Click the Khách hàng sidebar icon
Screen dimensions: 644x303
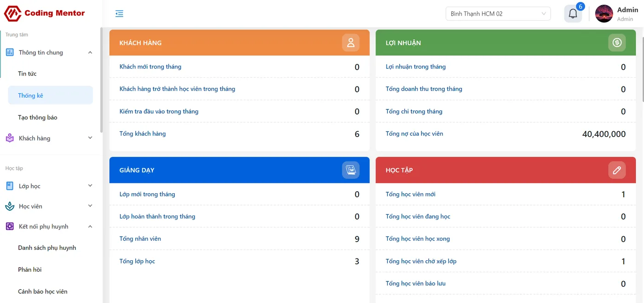pos(10,138)
